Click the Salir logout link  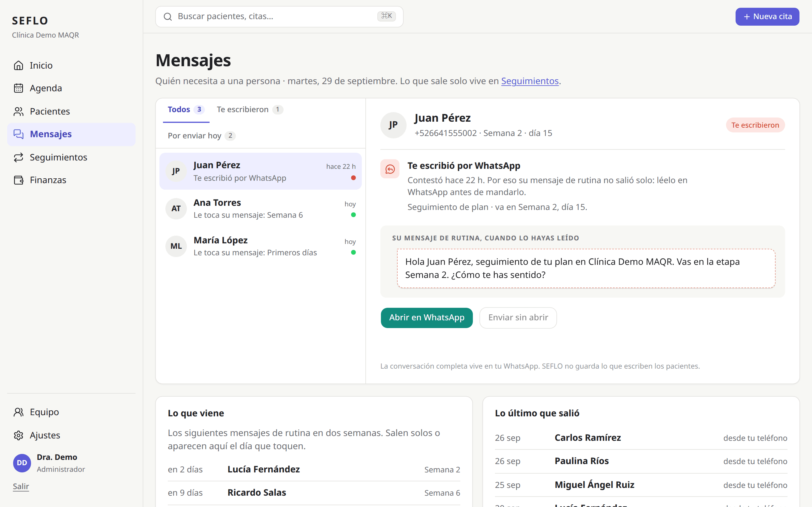pyautogui.click(x=21, y=486)
